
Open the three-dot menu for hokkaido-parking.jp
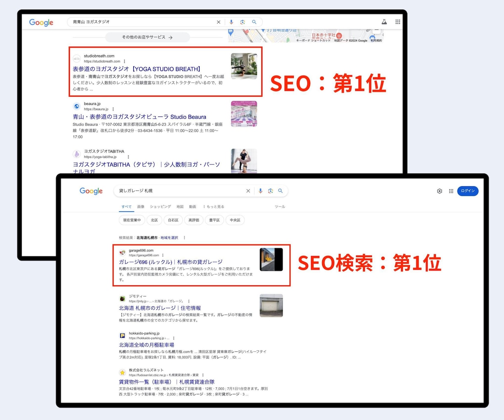pos(174,338)
